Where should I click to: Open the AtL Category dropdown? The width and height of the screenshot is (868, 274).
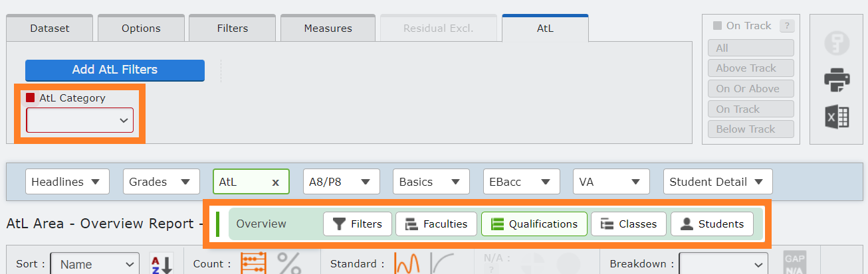click(80, 120)
